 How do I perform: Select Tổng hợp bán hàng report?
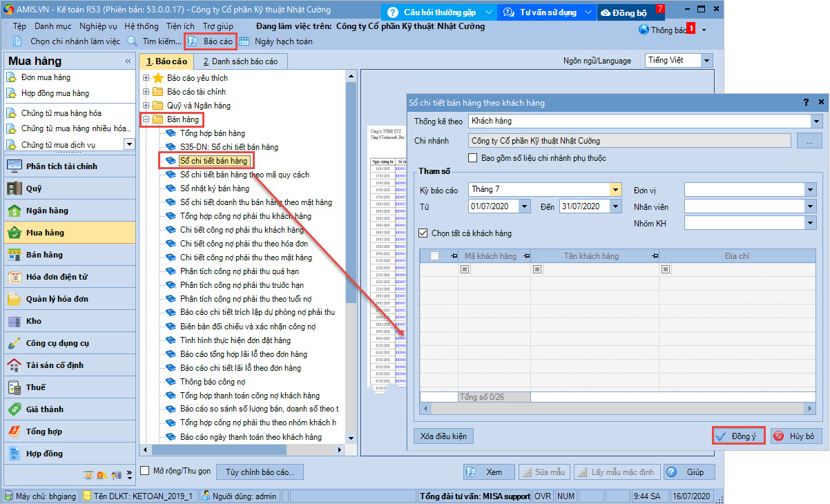[x=212, y=133]
